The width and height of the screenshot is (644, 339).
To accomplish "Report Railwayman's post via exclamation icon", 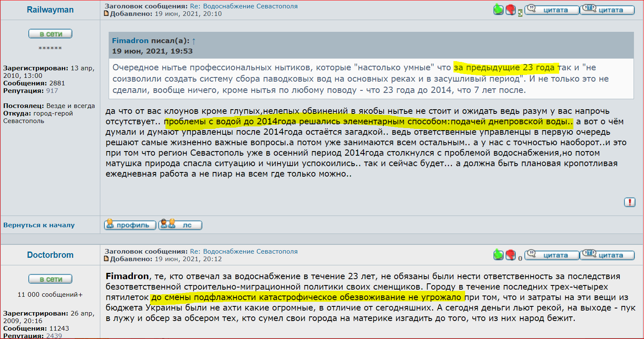I will click(629, 202).
